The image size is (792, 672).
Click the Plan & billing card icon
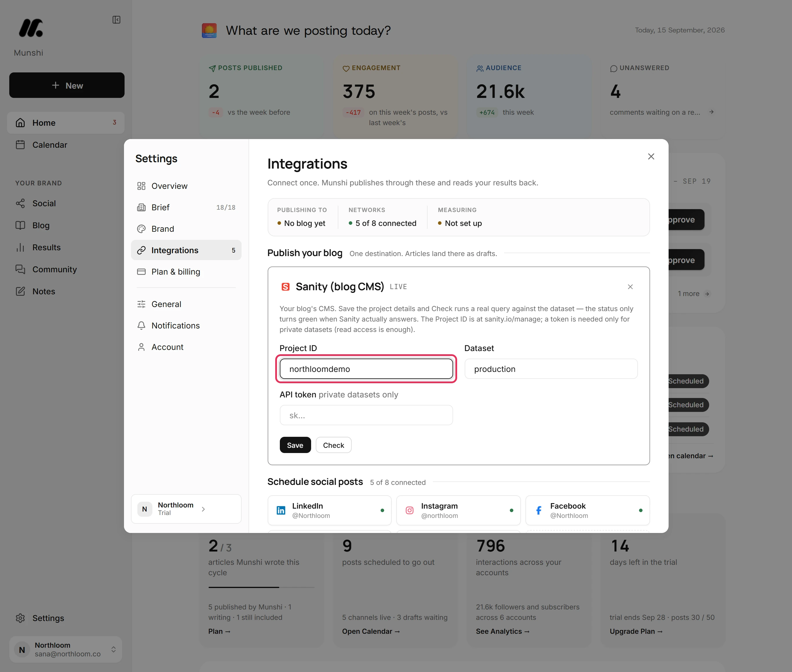click(141, 272)
